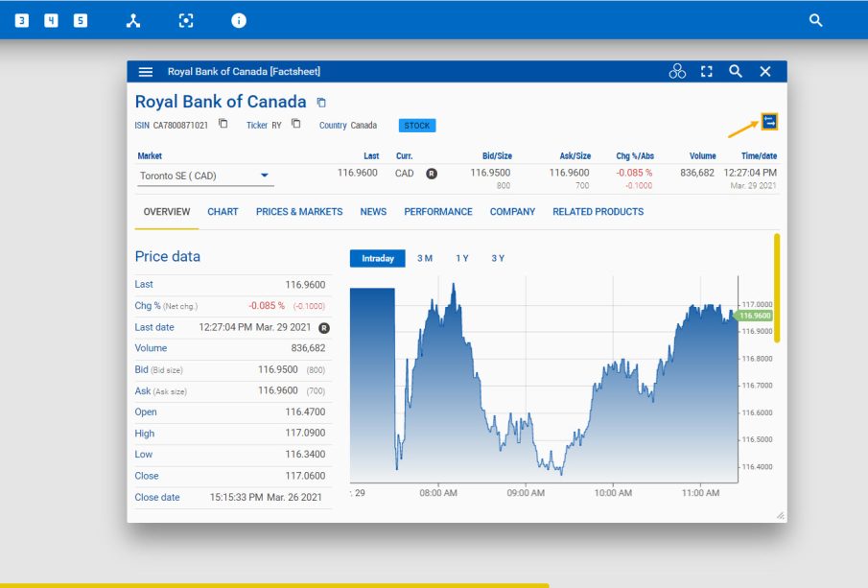Screen dimensions: 868x588
Task: Click the intraday price chart area
Action: point(544,379)
